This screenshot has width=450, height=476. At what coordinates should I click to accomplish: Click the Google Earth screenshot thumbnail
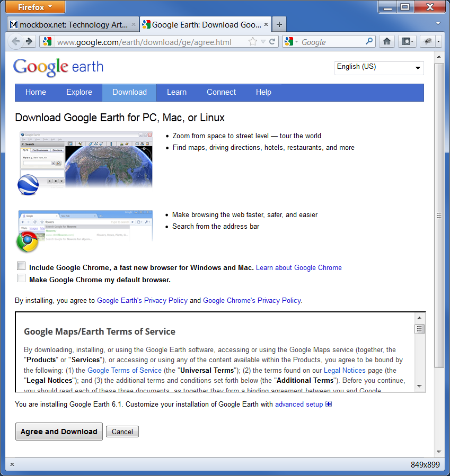pos(86,160)
